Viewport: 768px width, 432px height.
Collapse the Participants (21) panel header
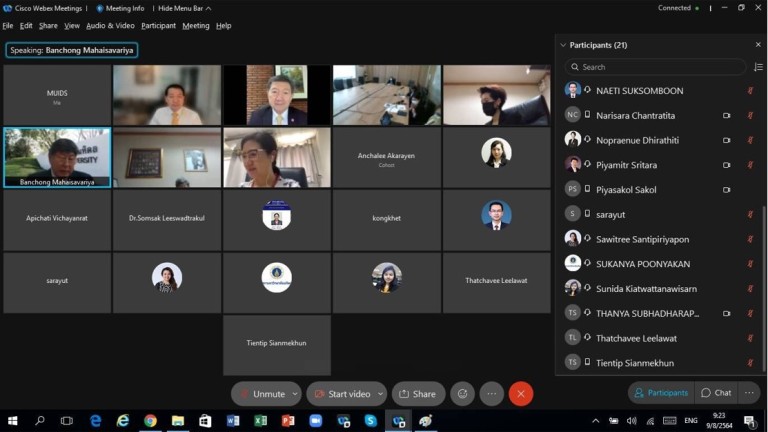(563, 45)
